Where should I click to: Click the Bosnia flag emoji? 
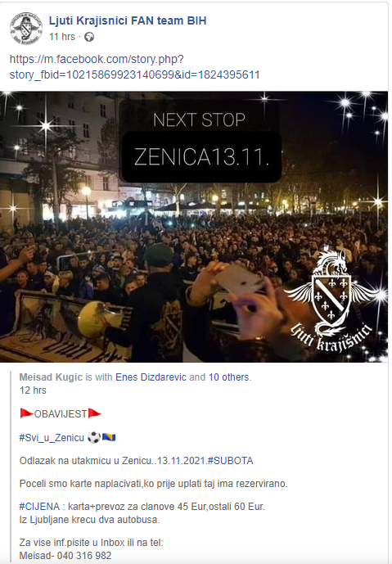pyautogui.click(x=109, y=437)
